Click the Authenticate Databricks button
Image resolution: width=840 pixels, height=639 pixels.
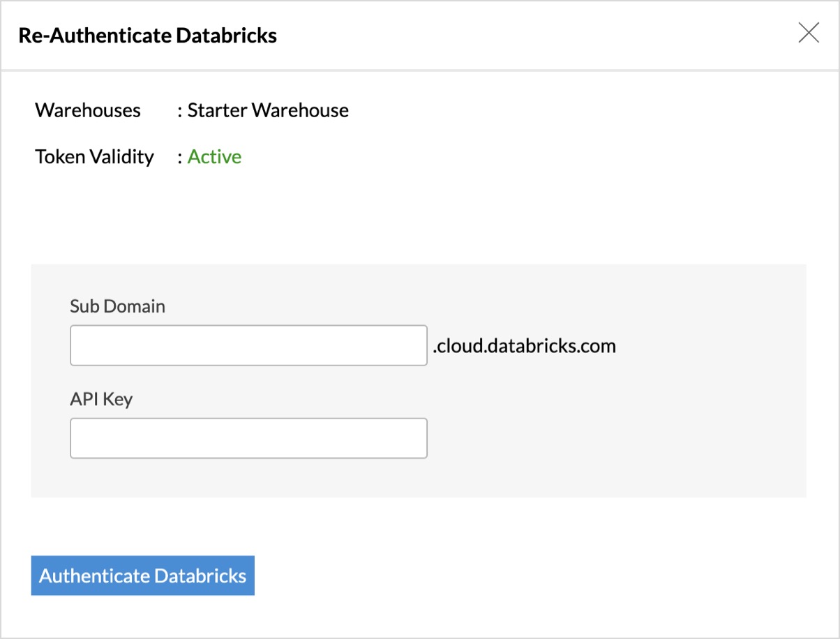coord(143,576)
